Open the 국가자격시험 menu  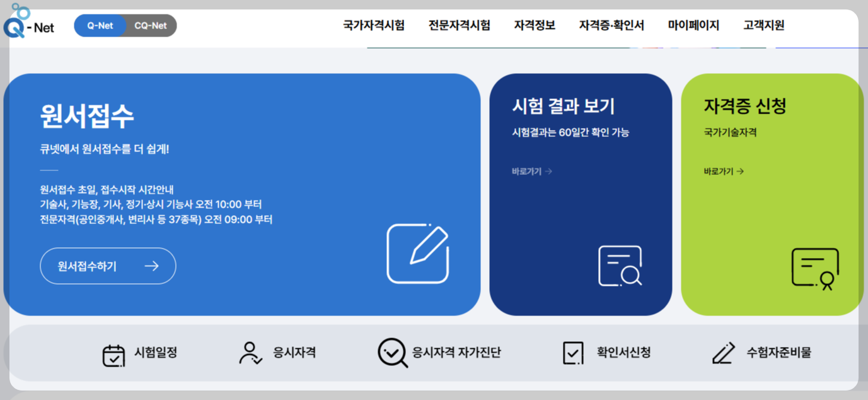tap(374, 24)
